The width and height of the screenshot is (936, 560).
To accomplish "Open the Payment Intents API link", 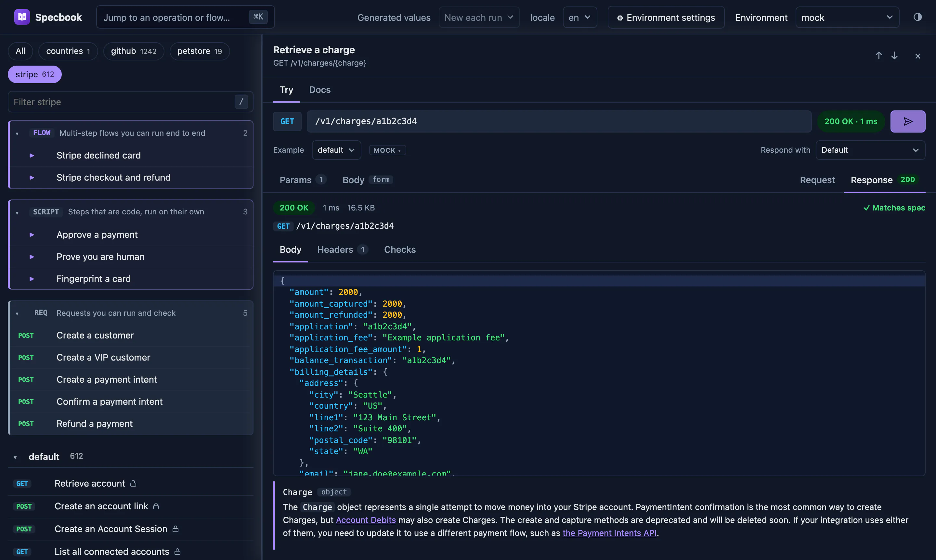I will pyautogui.click(x=609, y=533).
